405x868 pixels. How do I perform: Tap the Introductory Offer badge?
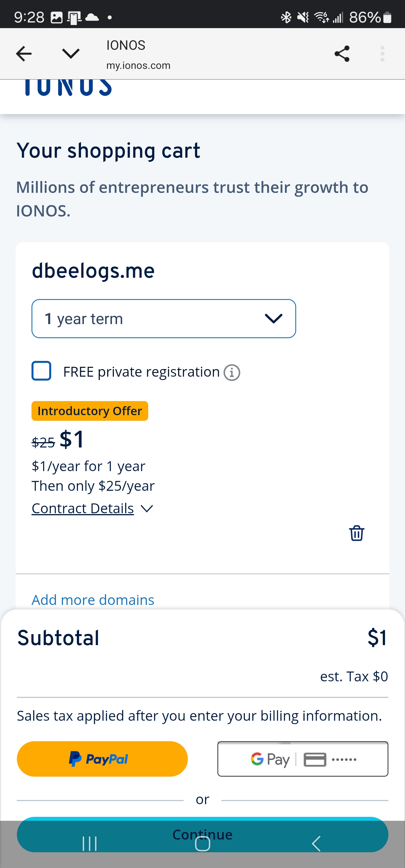click(90, 411)
